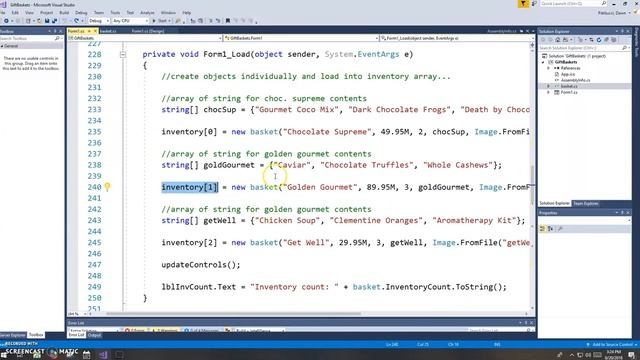The height and width of the screenshot is (360, 640).
Task: Open the Build menu
Action: pos(64,13)
